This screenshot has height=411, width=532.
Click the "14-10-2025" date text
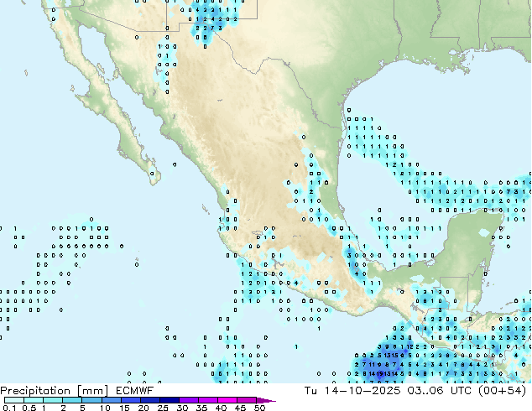(362, 391)
